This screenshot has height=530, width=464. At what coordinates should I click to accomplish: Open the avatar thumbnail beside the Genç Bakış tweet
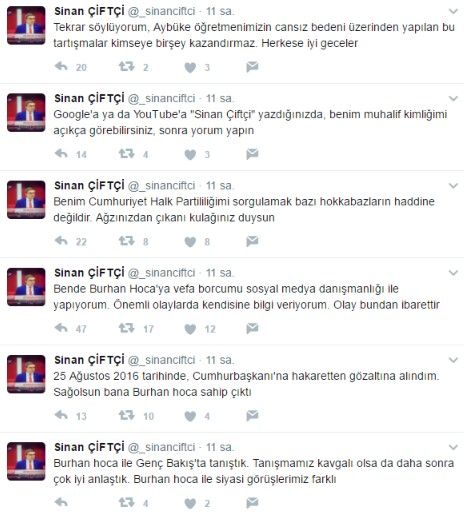pyautogui.click(x=26, y=461)
